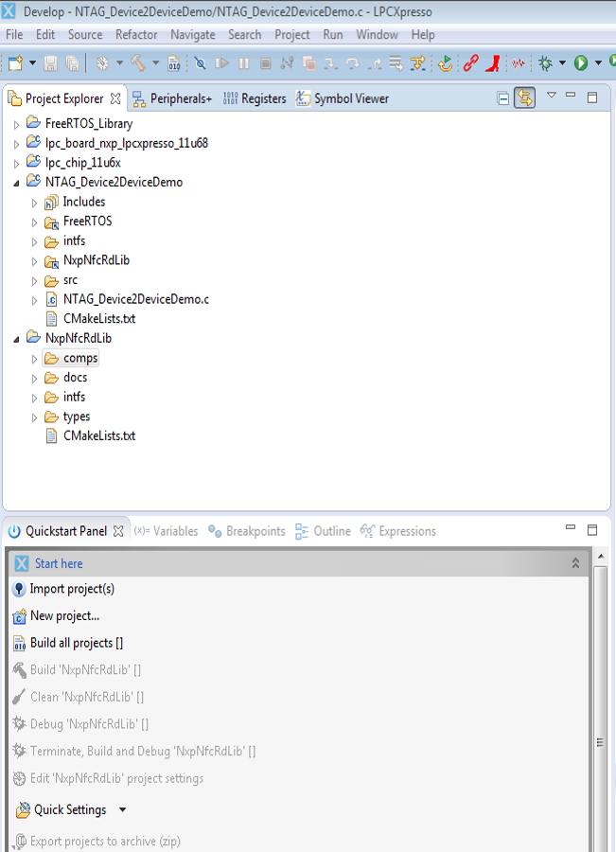Click the restart debug arrow icon
Viewport: 616px width, 852px height.
coord(445,63)
